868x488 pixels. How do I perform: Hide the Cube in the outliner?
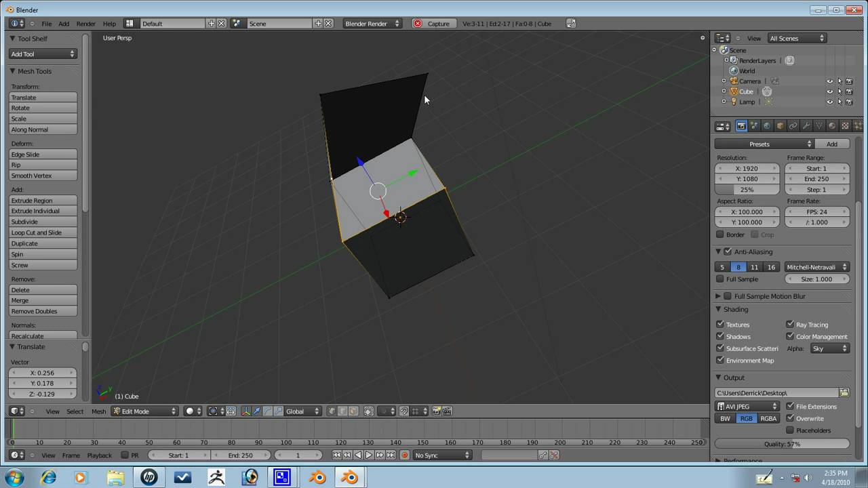pyautogui.click(x=829, y=91)
